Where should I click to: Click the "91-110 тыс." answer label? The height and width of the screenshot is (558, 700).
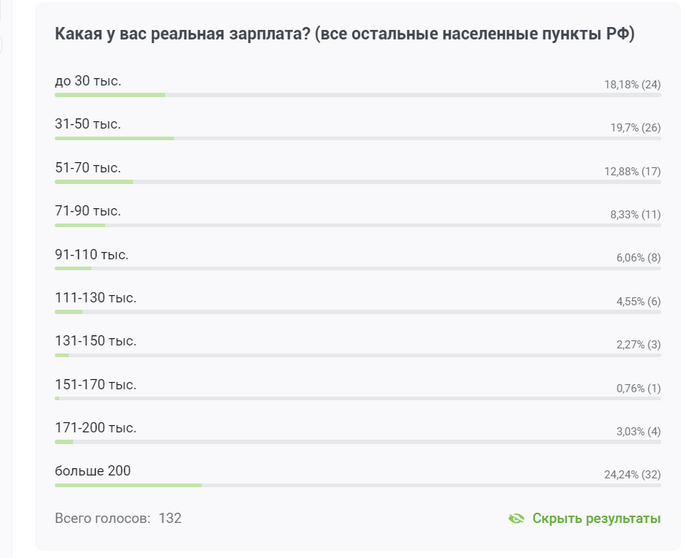(92, 254)
